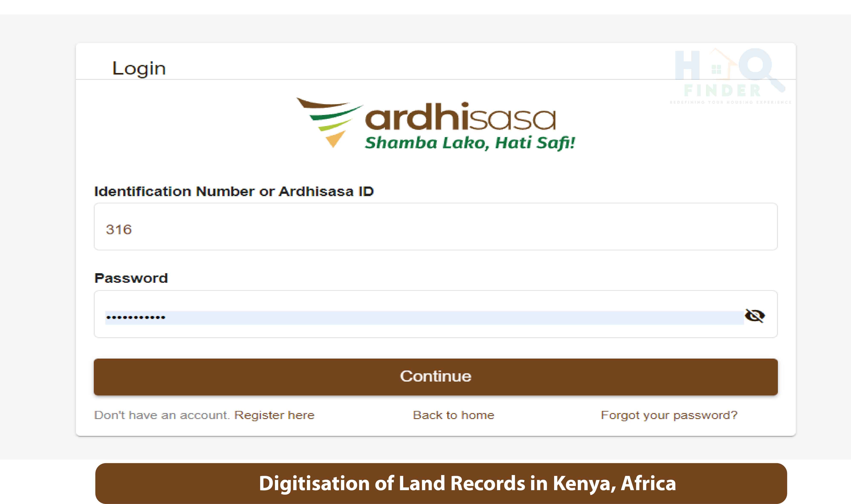This screenshot has width=851, height=504.
Task: Click the Password field label
Action: tap(131, 278)
